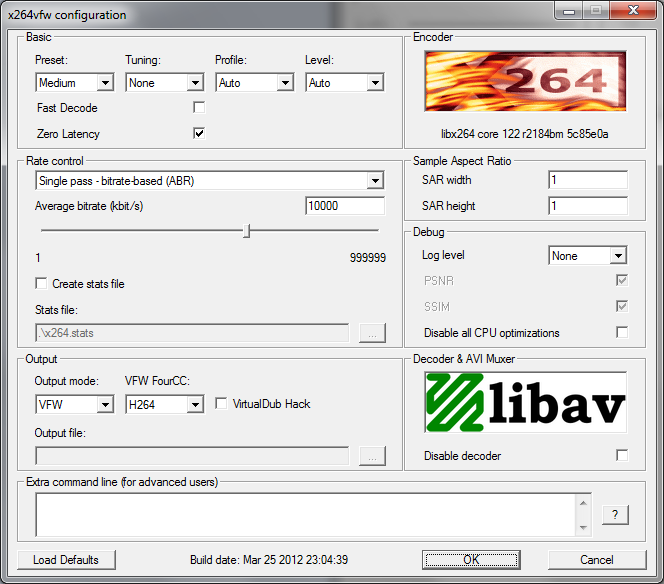Check the Create stats file option

[41, 284]
